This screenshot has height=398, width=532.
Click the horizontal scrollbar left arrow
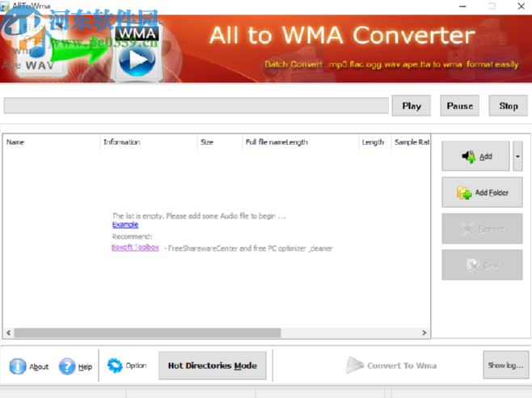9,332
